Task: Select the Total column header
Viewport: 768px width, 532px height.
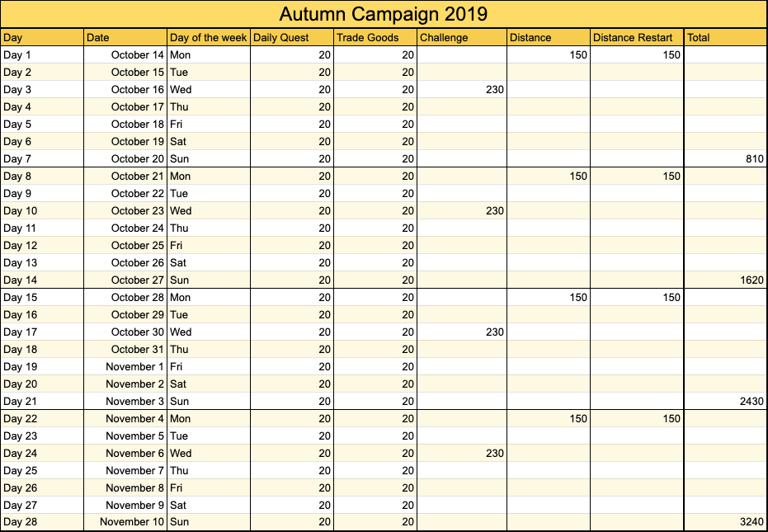Action: [726, 38]
